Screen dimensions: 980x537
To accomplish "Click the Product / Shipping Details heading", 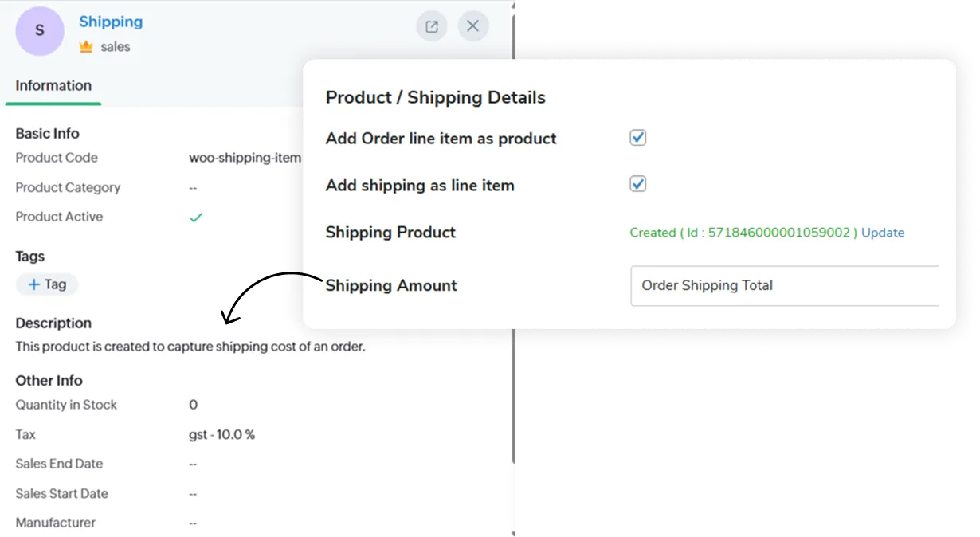I will pyautogui.click(x=436, y=97).
